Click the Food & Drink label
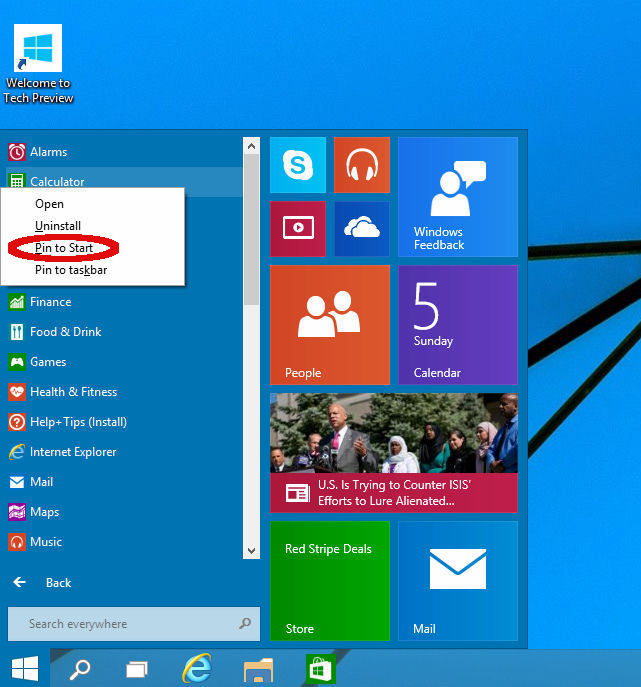The height and width of the screenshot is (687, 641). pos(66,332)
